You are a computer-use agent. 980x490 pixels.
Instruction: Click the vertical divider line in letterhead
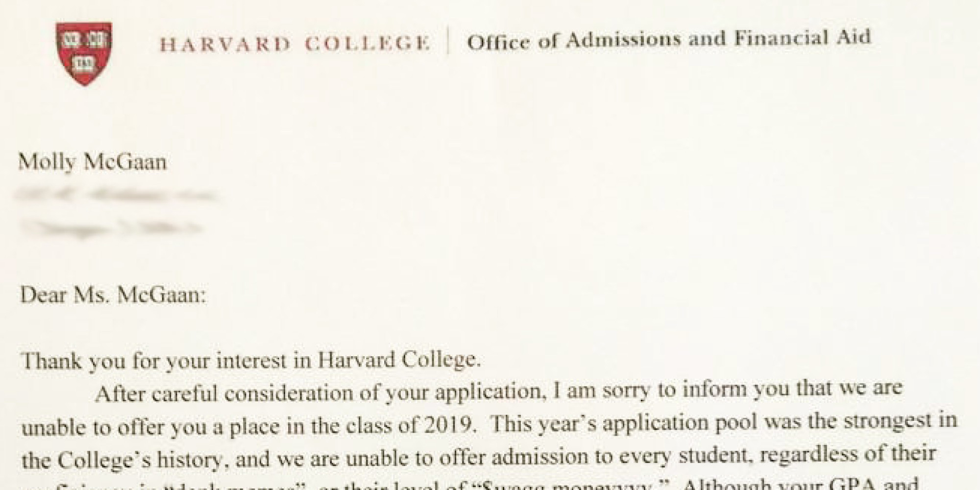coord(448,41)
